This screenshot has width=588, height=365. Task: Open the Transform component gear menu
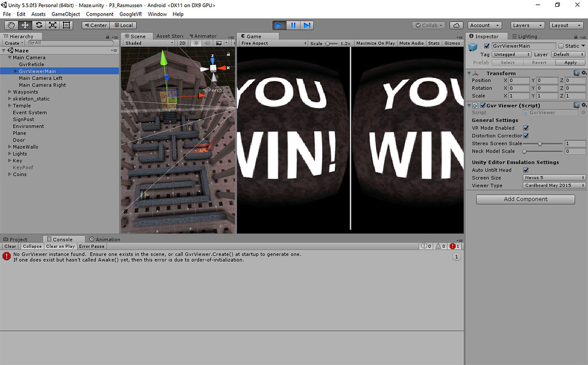tap(584, 73)
